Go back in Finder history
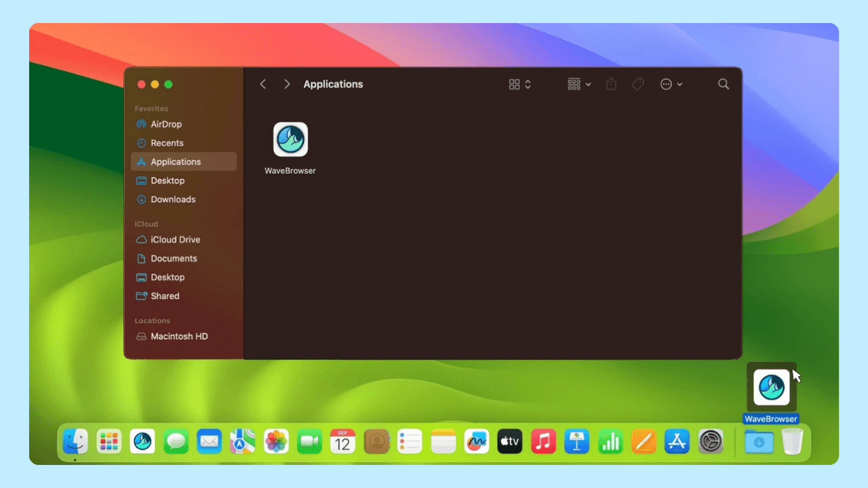The image size is (868, 488). (x=263, y=84)
